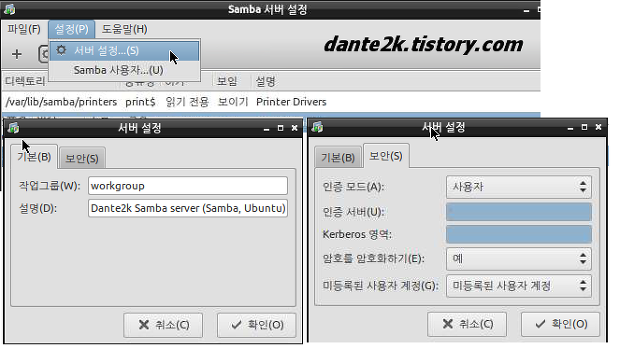Click the 읽기 전용 cell
Viewport: 620px width, 363px height.
(x=187, y=102)
